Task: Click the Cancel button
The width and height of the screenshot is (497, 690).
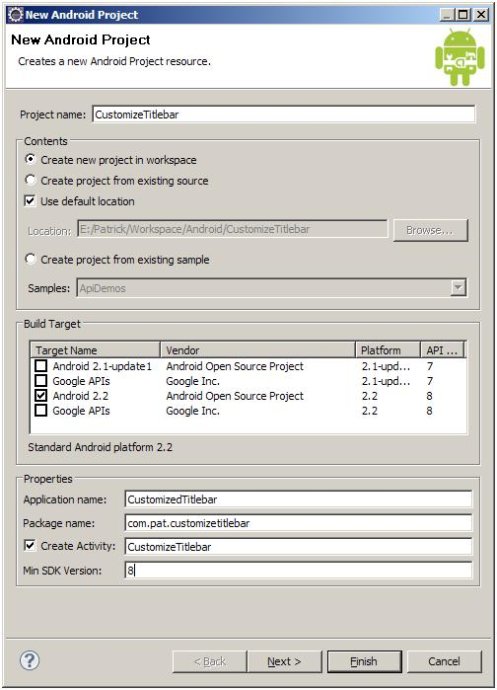Action: [444, 661]
